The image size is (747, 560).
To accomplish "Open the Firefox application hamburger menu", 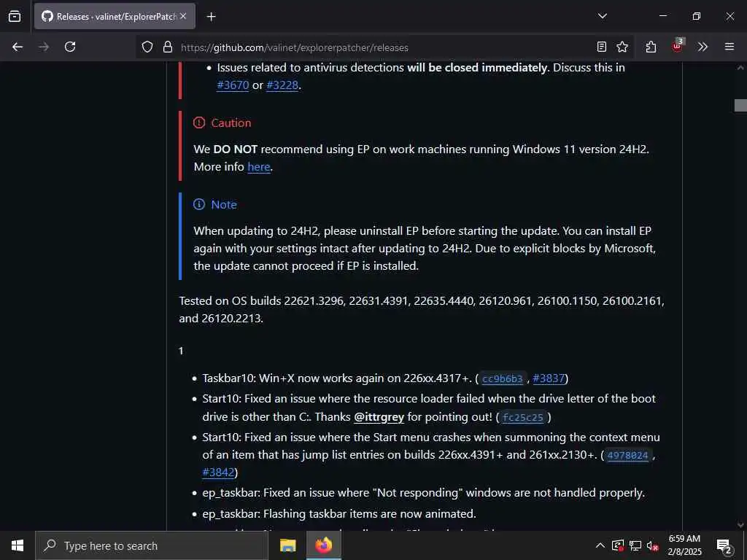I will (729, 47).
